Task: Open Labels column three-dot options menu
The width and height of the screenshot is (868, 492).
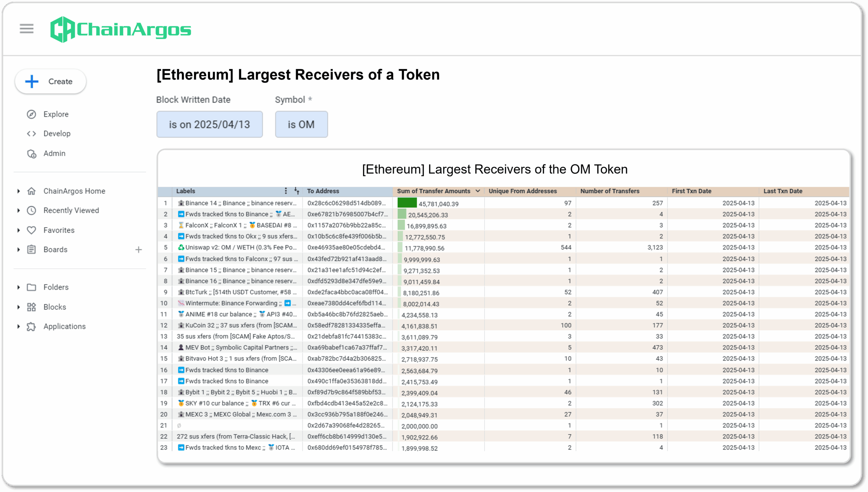Action: click(x=286, y=191)
